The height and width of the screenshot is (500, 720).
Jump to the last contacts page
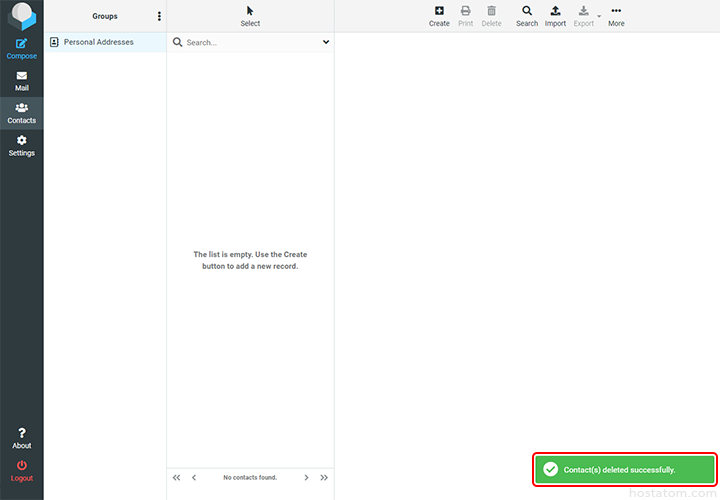324,478
